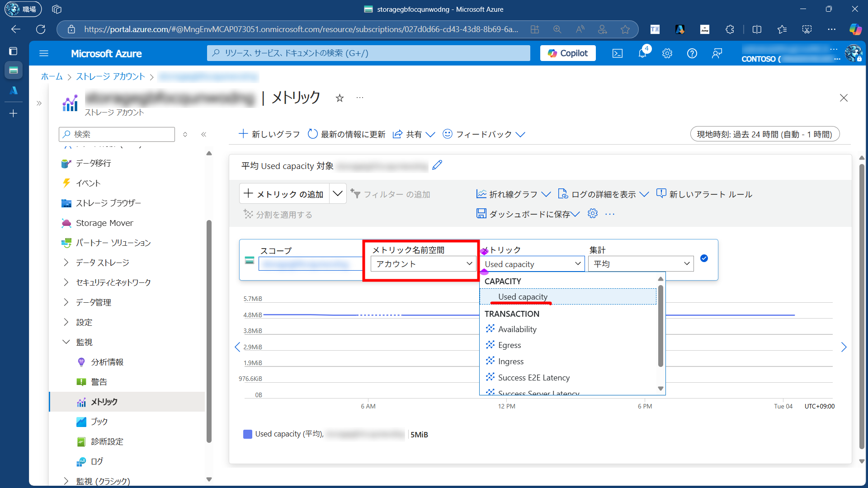Select Availability metric option
Screen dimensions: 868x488
pos(517,329)
